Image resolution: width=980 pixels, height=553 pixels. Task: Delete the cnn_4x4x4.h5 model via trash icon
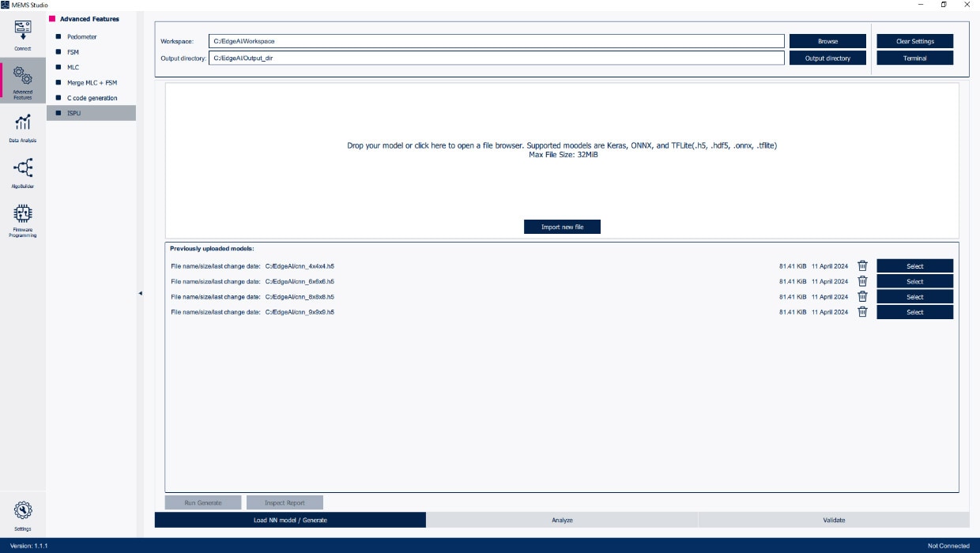(x=862, y=266)
